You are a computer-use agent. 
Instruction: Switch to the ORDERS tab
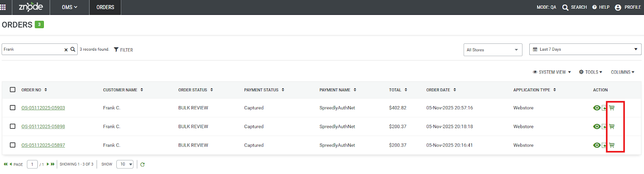point(105,7)
